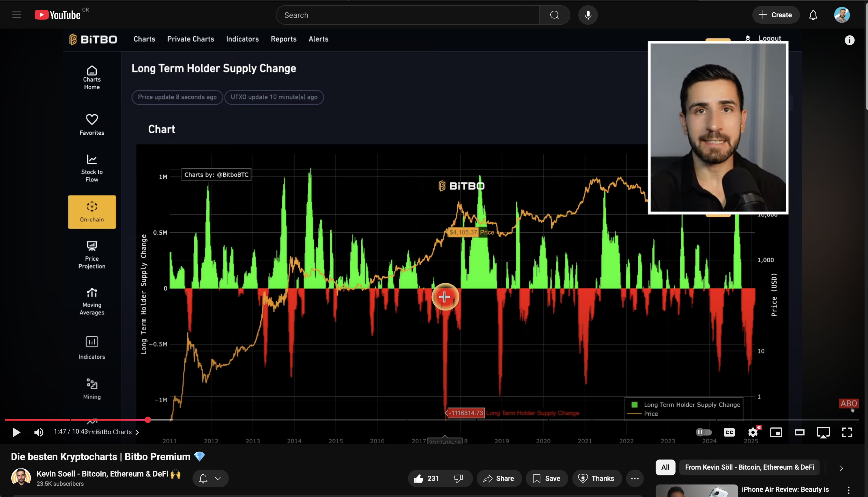This screenshot has width=868, height=497.
Task: Open Mining in the Bitbo sidebar
Action: (91, 389)
